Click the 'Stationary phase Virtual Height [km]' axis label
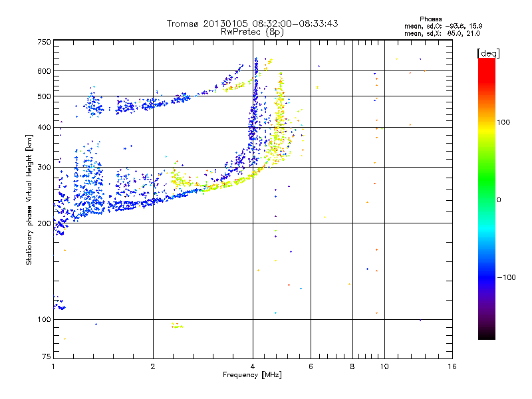The image size is (532, 399). (x=29, y=199)
